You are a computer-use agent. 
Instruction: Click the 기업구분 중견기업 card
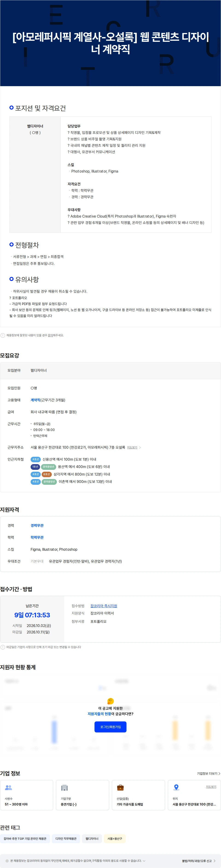(x=82, y=795)
